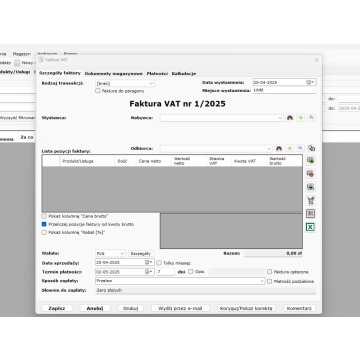Image resolution: width=360 pixels, height=360 pixels.
Task: Click Anuluj button
Action: (95, 308)
